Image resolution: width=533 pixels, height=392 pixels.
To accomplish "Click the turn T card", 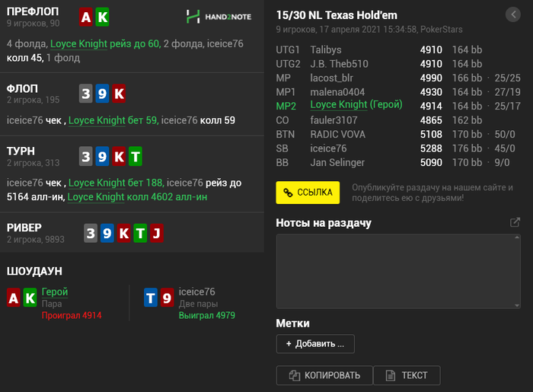I will (136, 156).
